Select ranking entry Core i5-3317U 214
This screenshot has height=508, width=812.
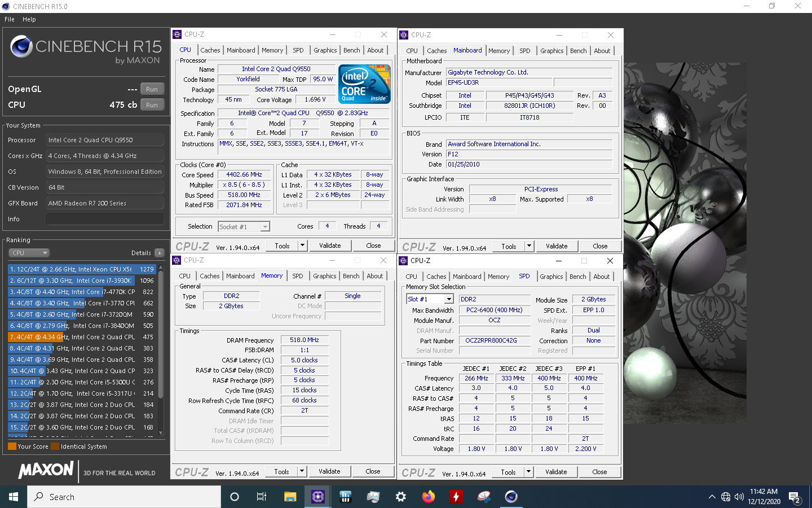point(82,393)
